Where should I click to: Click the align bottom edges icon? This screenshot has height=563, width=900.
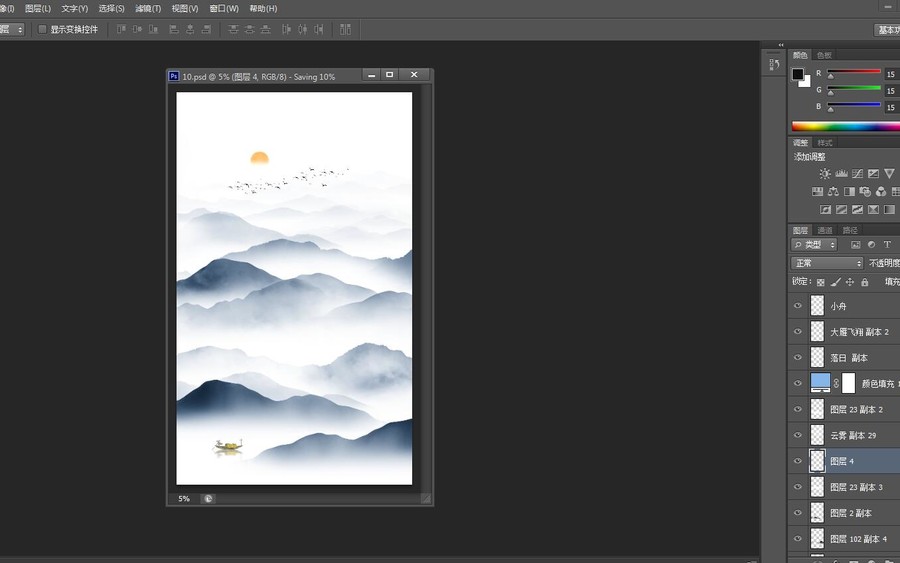click(153, 29)
